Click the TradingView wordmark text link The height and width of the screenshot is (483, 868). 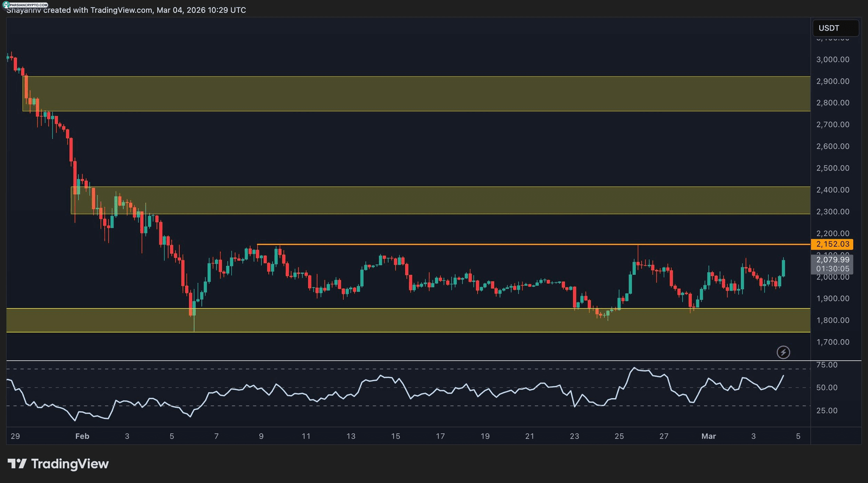(70, 463)
